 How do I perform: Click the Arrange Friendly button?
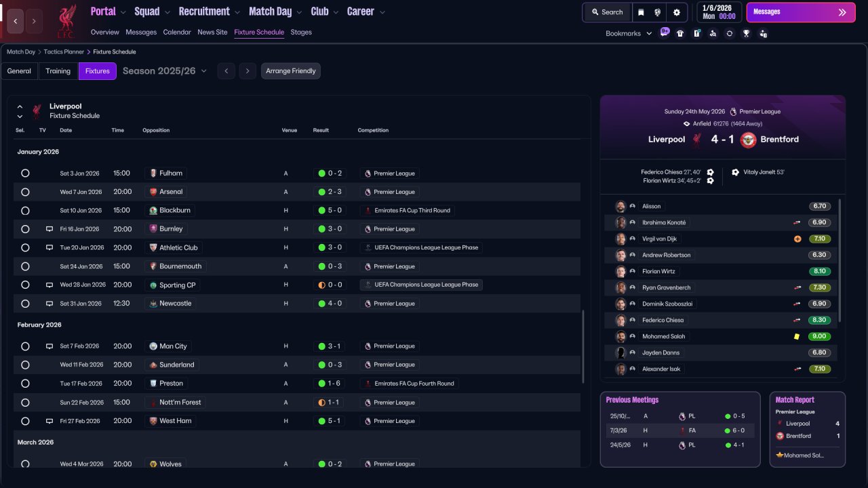291,71
